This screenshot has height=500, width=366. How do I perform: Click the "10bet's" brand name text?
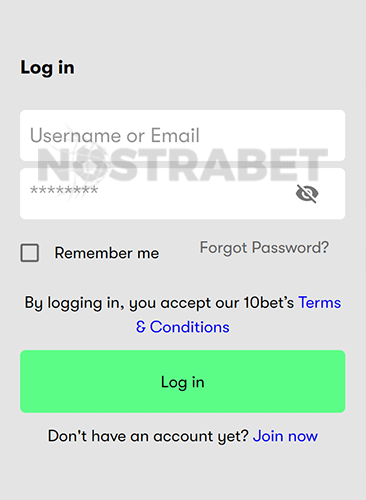pos(269,303)
